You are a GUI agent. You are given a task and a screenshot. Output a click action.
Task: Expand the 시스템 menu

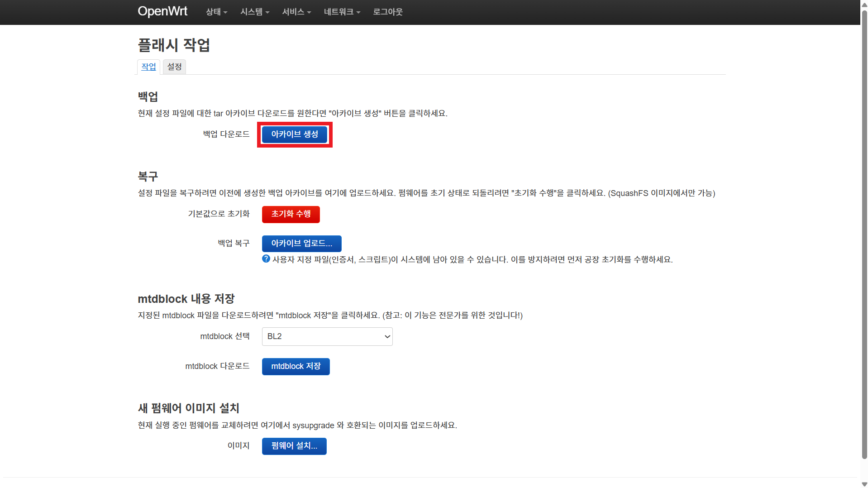[254, 12]
